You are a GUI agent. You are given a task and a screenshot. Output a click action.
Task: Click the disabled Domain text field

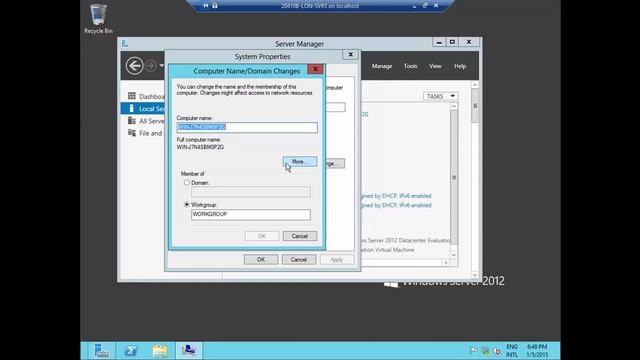click(251, 192)
